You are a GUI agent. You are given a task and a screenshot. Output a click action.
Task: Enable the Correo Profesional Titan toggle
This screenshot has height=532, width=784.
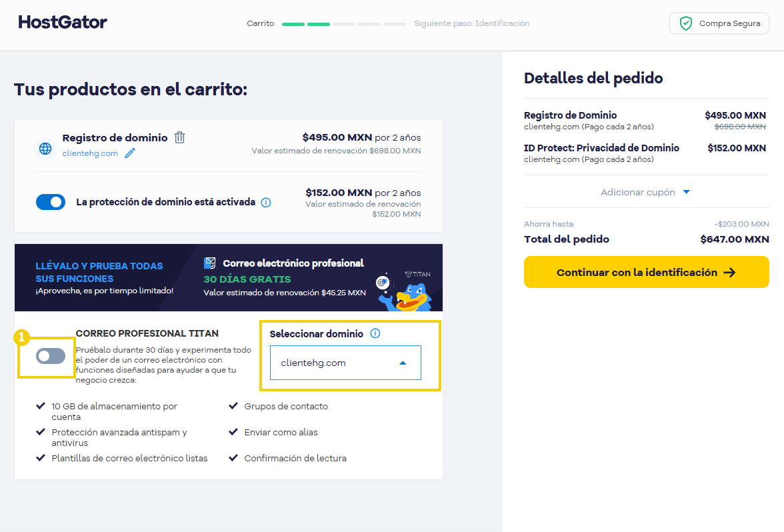tap(51, 356)
